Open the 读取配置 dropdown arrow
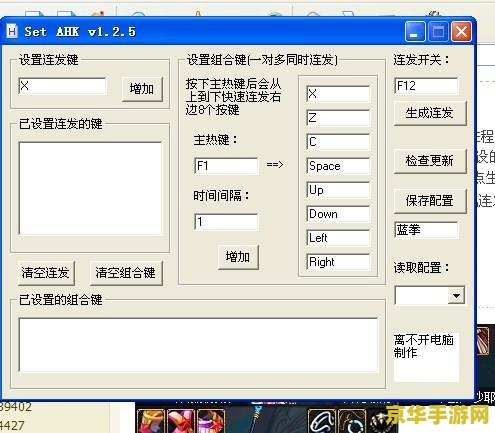Screen dimensions: 495x433 click(456, 295)
